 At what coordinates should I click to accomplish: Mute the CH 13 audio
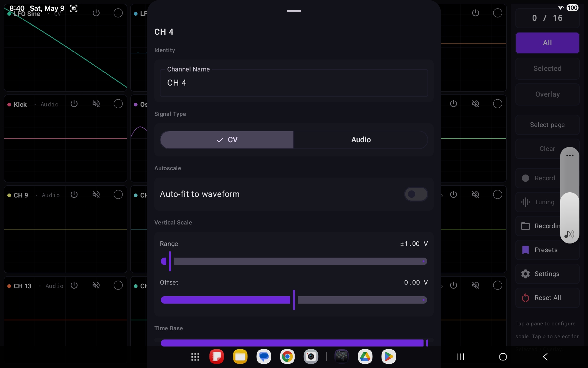coord(96,285)
